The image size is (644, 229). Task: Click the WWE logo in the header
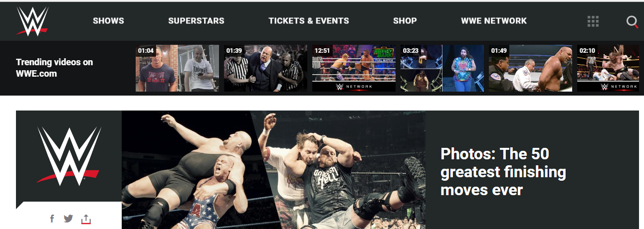[x=32, y=21]
